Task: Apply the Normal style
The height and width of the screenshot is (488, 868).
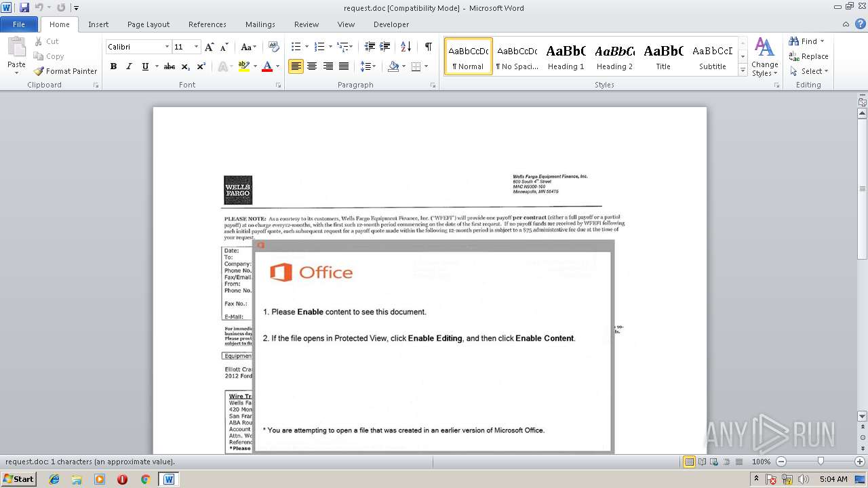Action: click(x=469, y=56)
